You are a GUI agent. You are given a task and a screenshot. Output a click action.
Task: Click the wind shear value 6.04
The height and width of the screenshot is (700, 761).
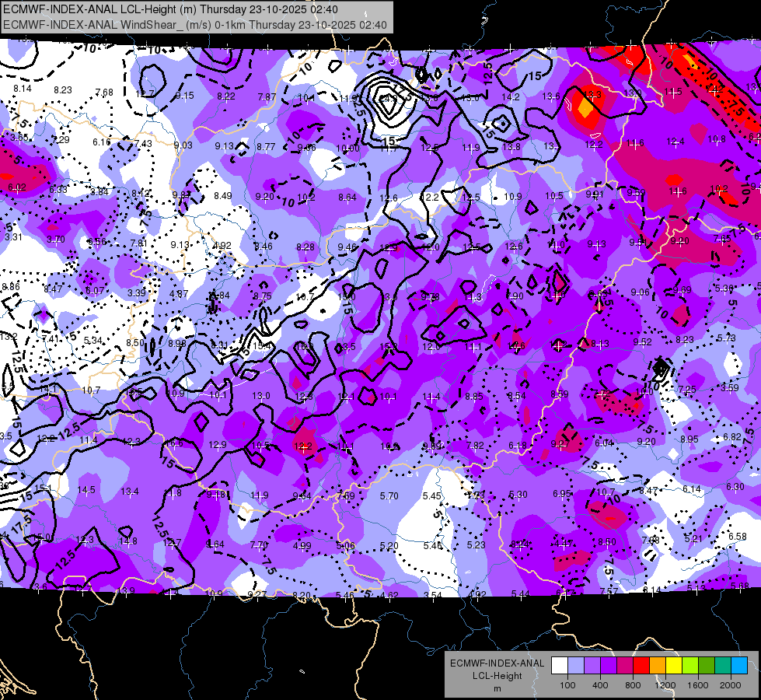[604, 443]
